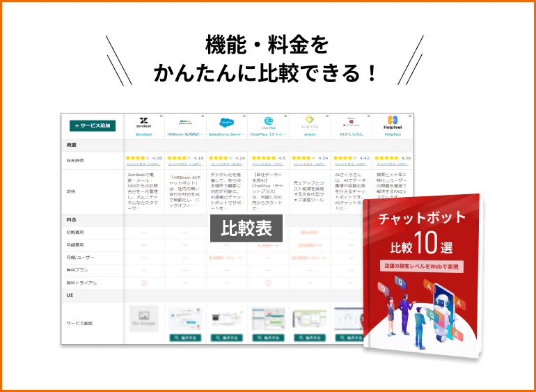Open the Zendesk service name link
The image size is (536, 392).
[x=144, y=134]
